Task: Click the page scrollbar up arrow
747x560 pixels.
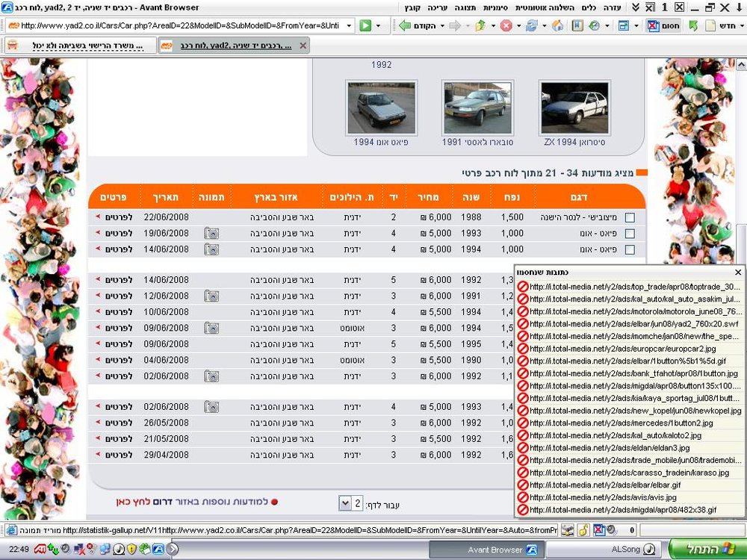Action: click(x=741, y=65)
